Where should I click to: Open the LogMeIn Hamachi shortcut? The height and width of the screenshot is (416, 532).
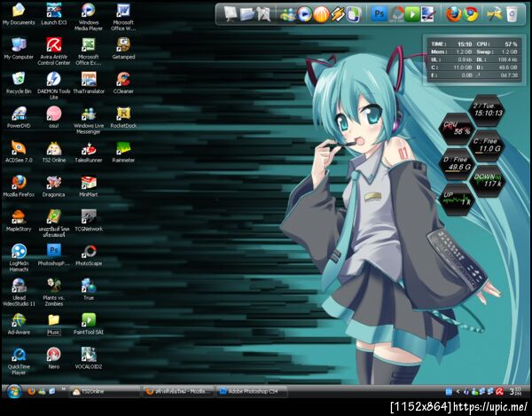pyautogui.click(x=19, y=258)
